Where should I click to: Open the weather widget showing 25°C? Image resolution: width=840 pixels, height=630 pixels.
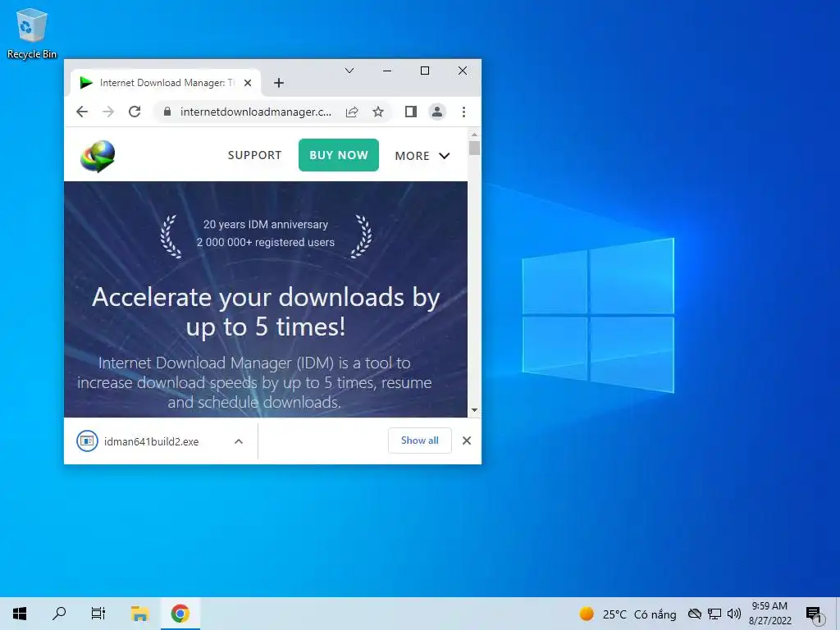pos(628,614)
